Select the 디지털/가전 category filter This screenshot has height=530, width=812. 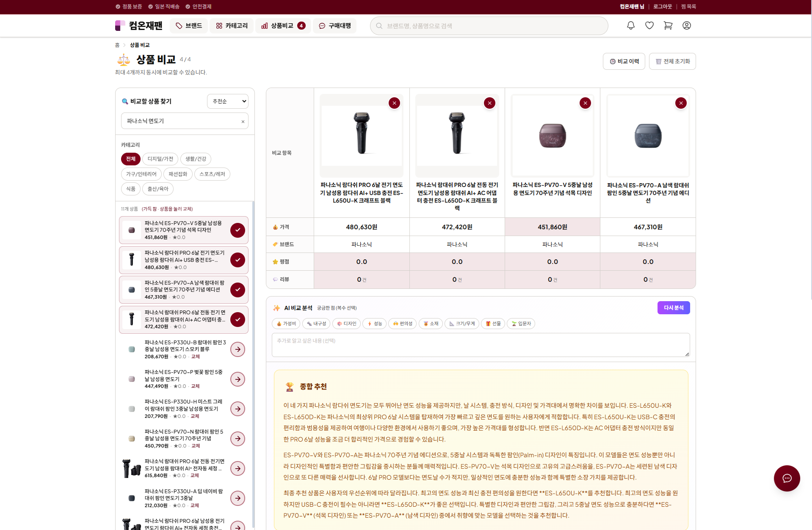pos(160,159)
